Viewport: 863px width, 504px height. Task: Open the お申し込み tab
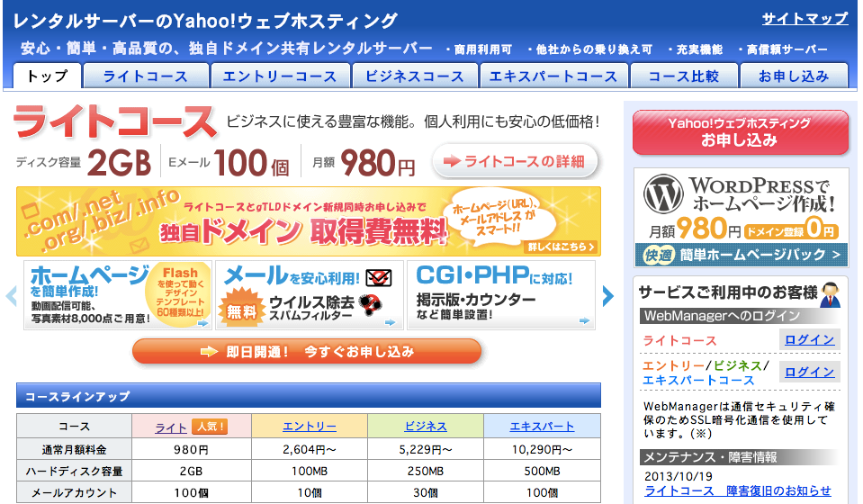point(794,76)
